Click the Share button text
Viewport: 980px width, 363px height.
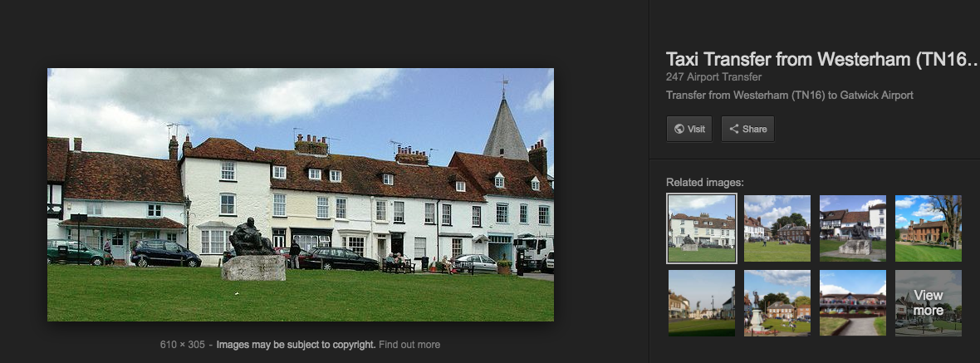[x=754, y=130]
